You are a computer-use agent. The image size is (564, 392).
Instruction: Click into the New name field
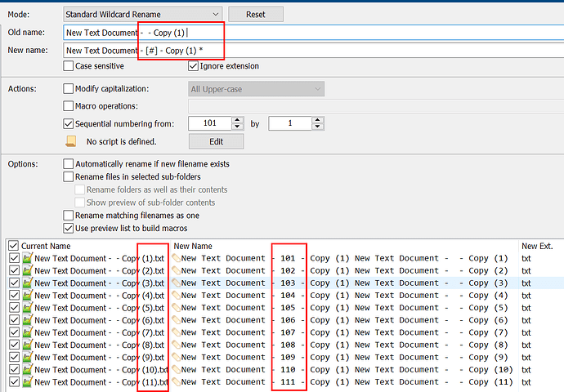point(314,51)
